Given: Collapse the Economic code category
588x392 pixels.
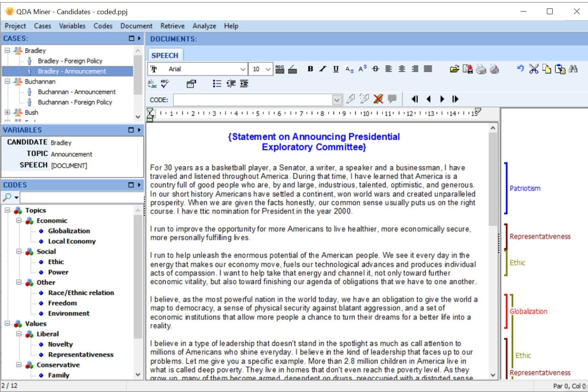Looking at the screenshot, I should (19, 220).
